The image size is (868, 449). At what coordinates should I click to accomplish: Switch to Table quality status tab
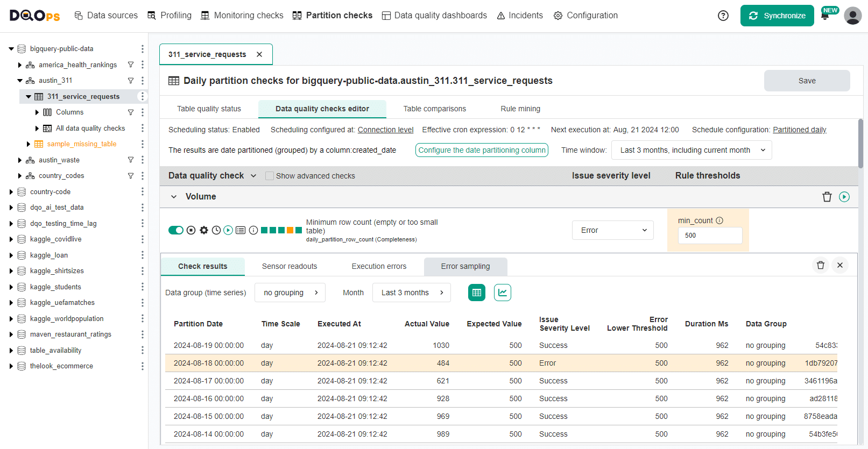point(209,109)
